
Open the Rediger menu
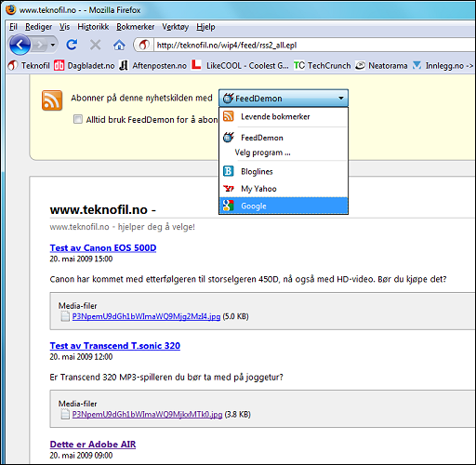pyautogui.click(x=39, y=27)
